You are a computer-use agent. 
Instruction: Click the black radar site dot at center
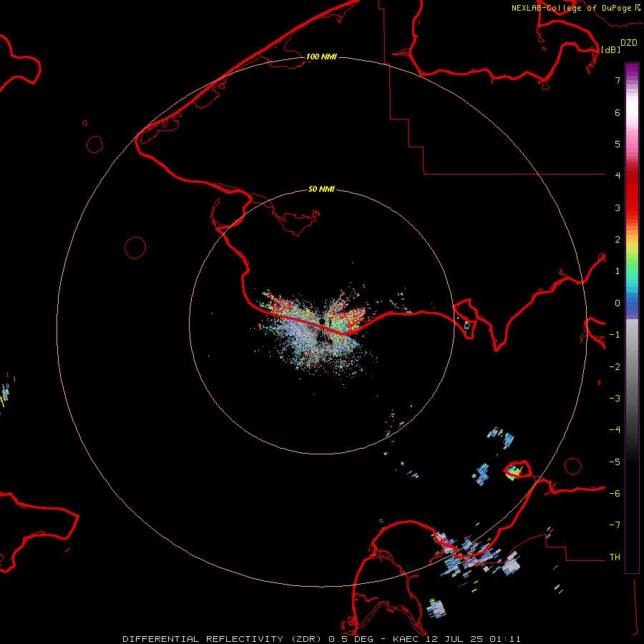point(323,321)
